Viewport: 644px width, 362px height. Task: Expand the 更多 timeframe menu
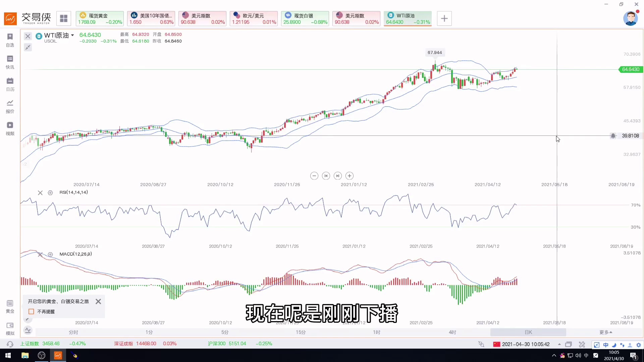[x=606, y=332]
